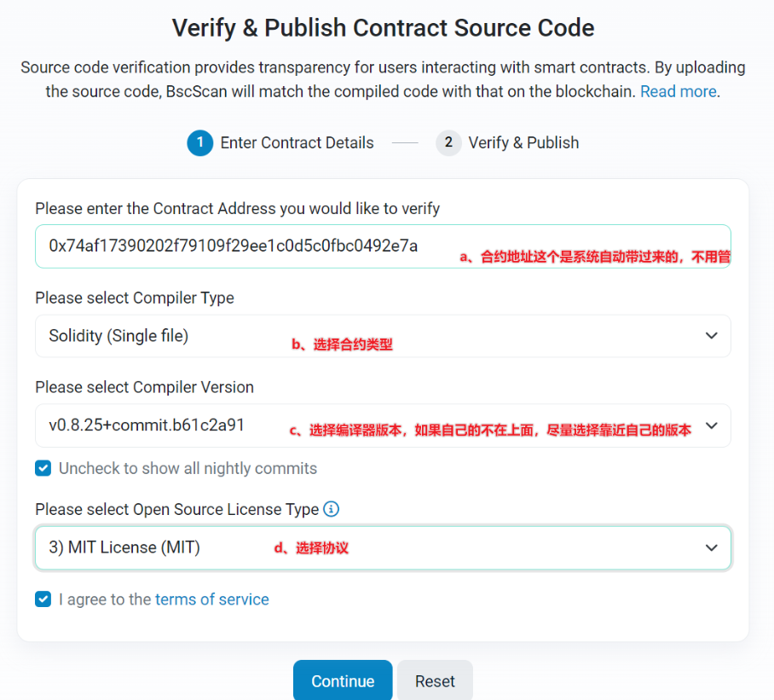Open the Read more link
774x700 pixels.
(x=679, y=91)
